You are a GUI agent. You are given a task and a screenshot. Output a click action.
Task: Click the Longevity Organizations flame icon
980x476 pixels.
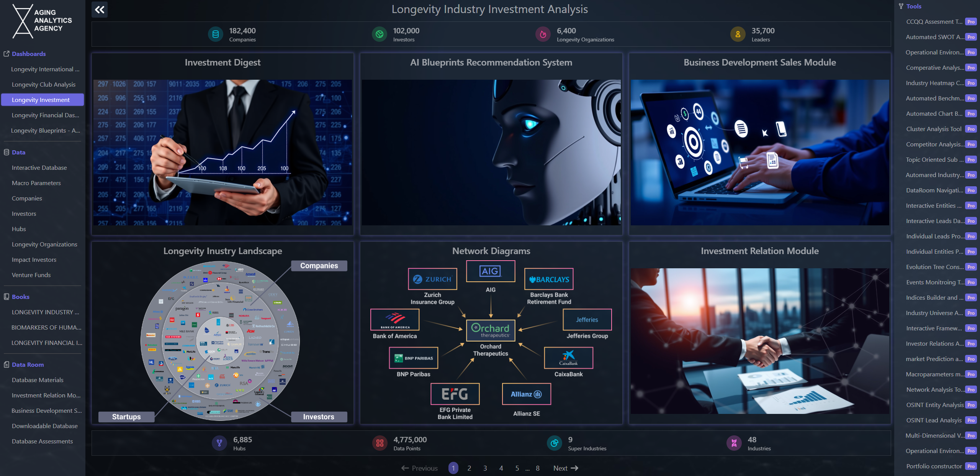[x=543, y=34]
